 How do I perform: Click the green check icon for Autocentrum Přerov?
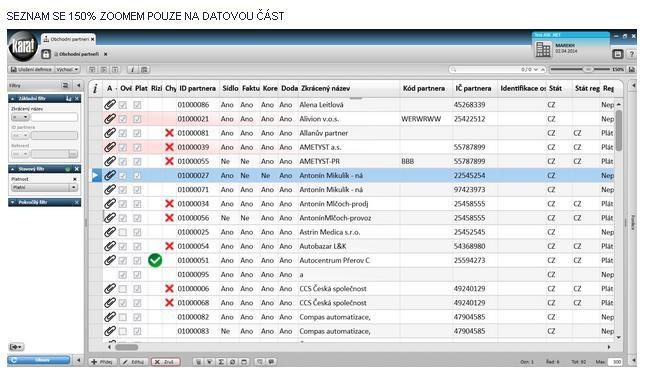(155, 260)
